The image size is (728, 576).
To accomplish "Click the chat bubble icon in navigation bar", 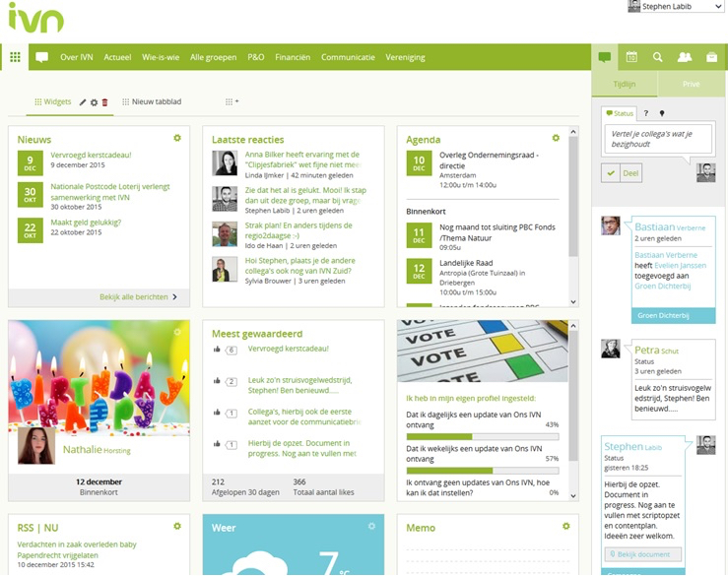I will pos(41,57).
